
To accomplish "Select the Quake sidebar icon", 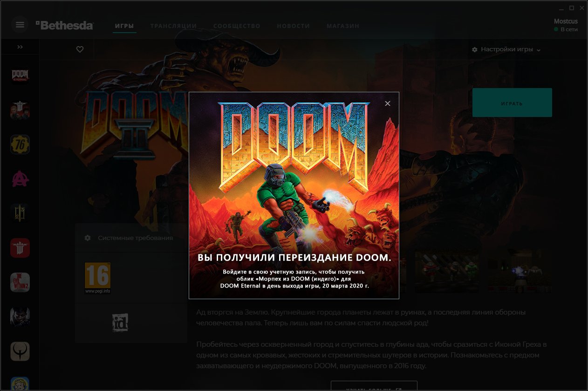I will (20, 351).
